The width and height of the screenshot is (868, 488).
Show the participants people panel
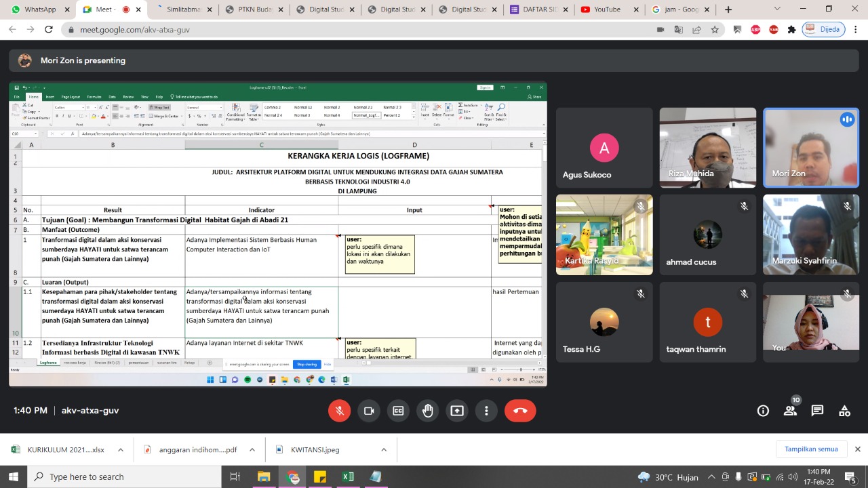[790, 411]
